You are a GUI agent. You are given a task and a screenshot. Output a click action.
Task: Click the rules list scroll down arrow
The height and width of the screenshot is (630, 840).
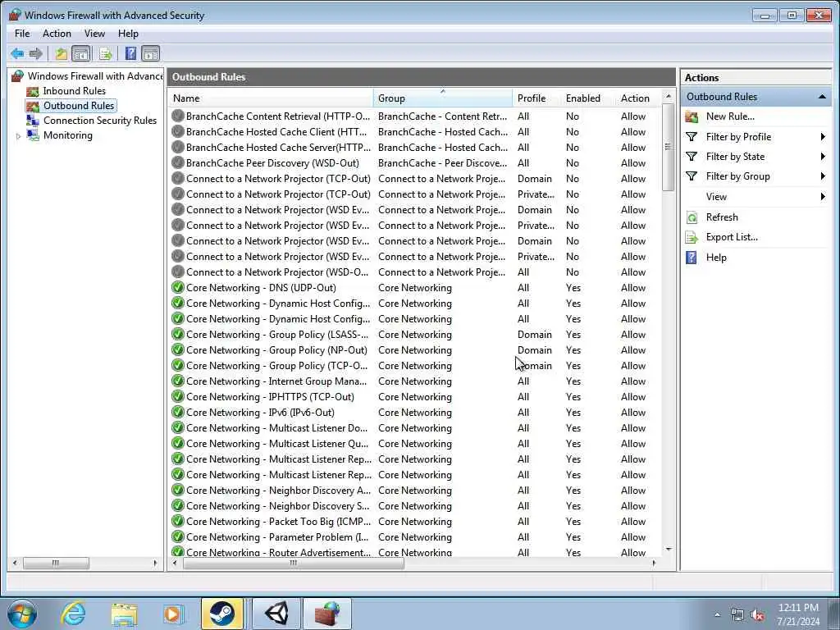point(668,550)
